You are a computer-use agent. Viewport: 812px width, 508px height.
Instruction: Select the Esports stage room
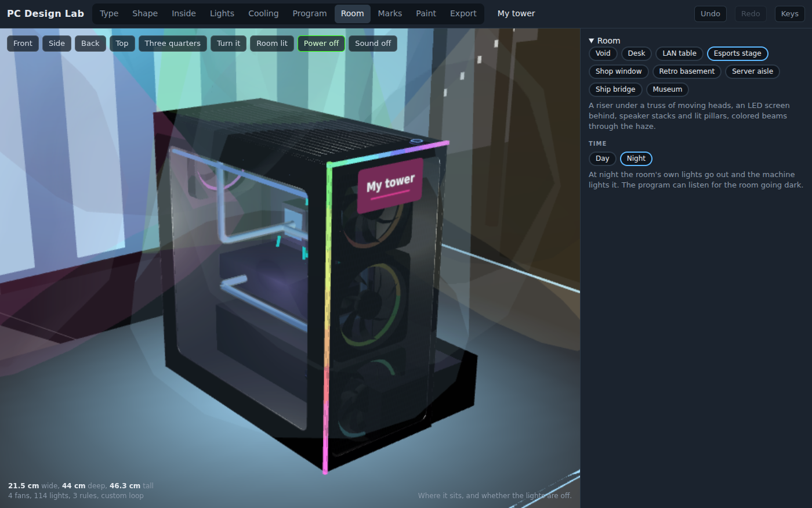tap(738, 53)
